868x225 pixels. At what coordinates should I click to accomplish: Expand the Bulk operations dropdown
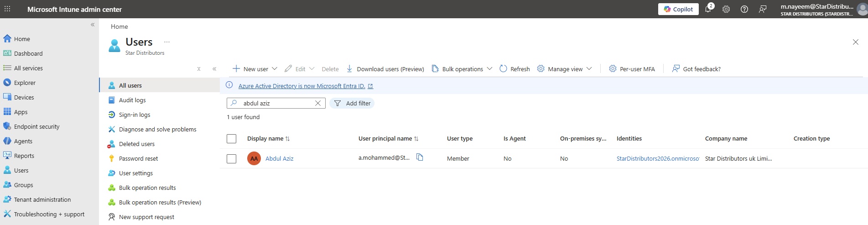489,69
